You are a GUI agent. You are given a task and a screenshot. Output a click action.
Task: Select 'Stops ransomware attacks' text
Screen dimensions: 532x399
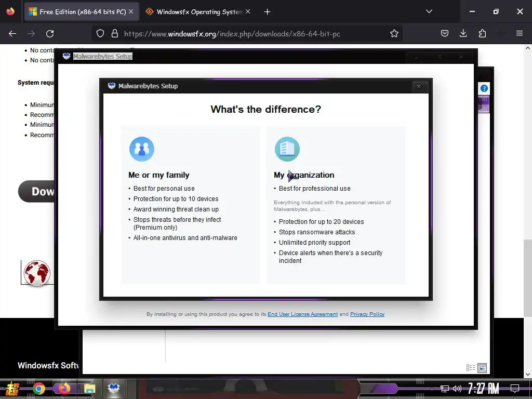[x=317, y=232]
